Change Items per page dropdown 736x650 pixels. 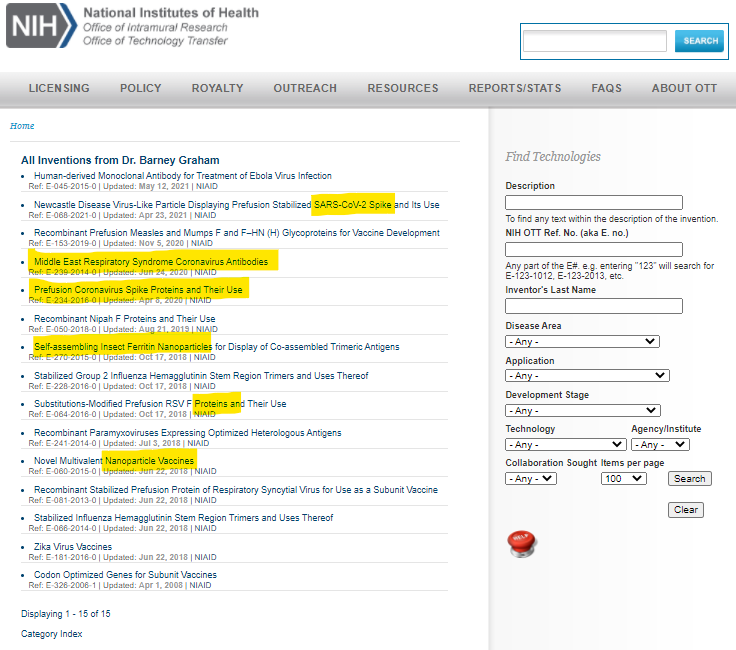click(x=623, y=479)
